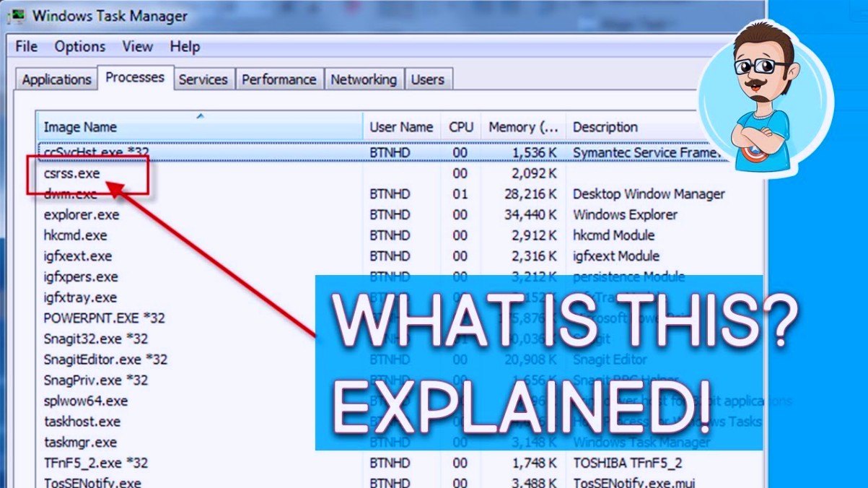Open the Help menu
The height and width of the screenshot is (488, 868).
tap(185, 46)
